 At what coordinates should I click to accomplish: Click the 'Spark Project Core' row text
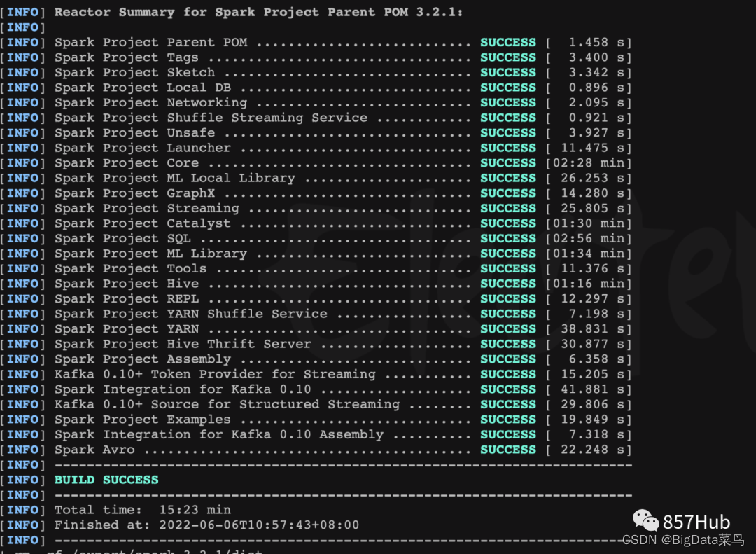126,163
